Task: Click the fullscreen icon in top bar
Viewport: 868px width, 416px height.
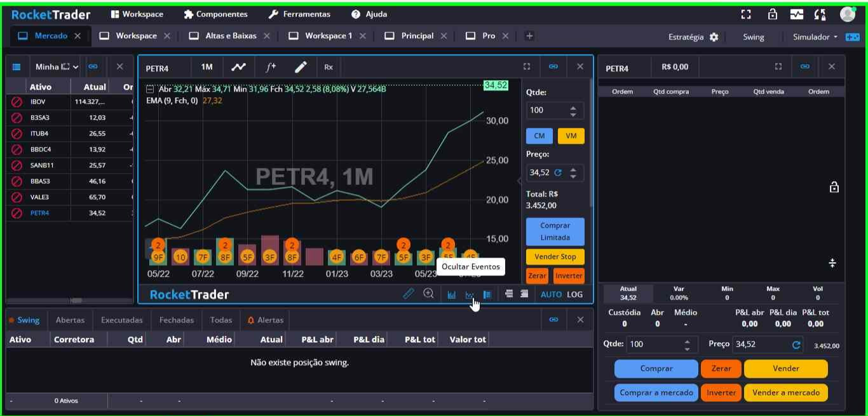Action: click(746, 14)
